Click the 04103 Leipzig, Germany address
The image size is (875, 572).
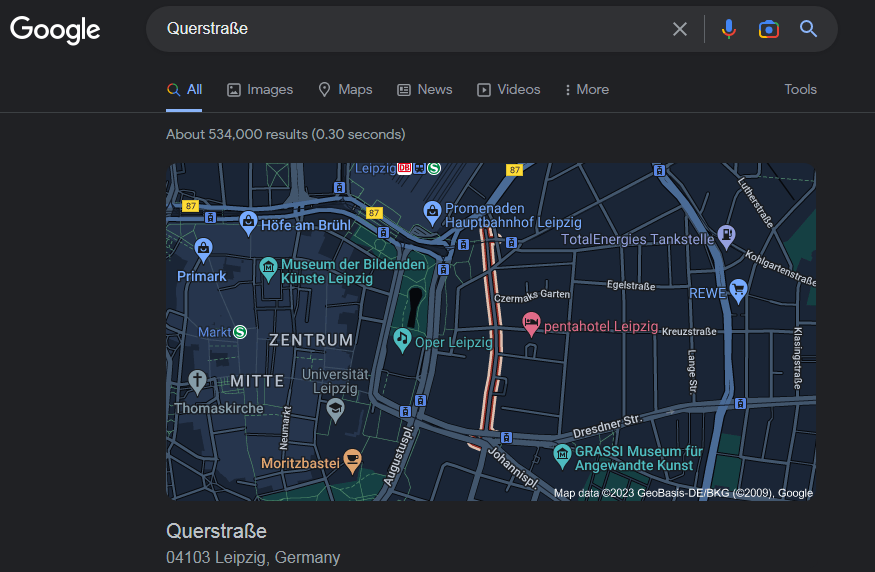(253, 557)
